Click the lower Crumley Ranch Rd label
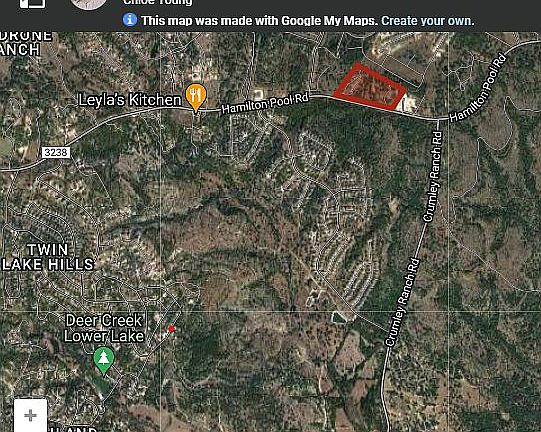This screenshot has width=541, height=432. [x=403, y=302]
